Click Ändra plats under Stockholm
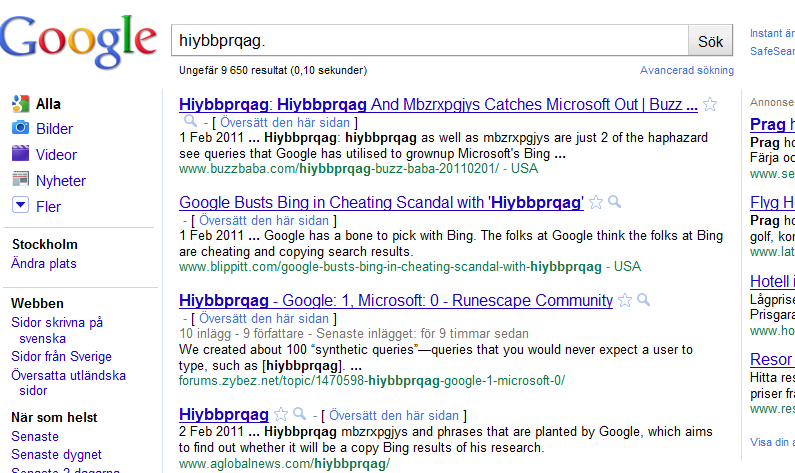This screenshot has width=795, height=473. point(44,264)
